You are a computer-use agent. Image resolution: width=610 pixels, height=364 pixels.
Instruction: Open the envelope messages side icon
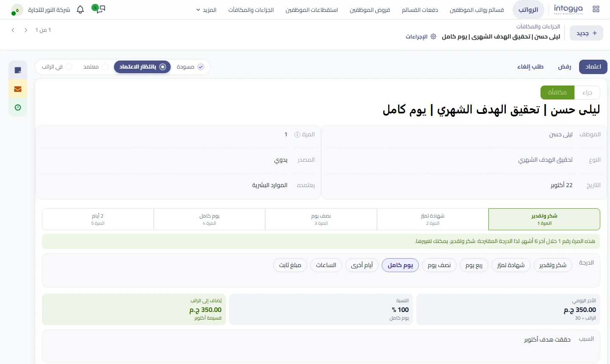(x=18, y=89)
